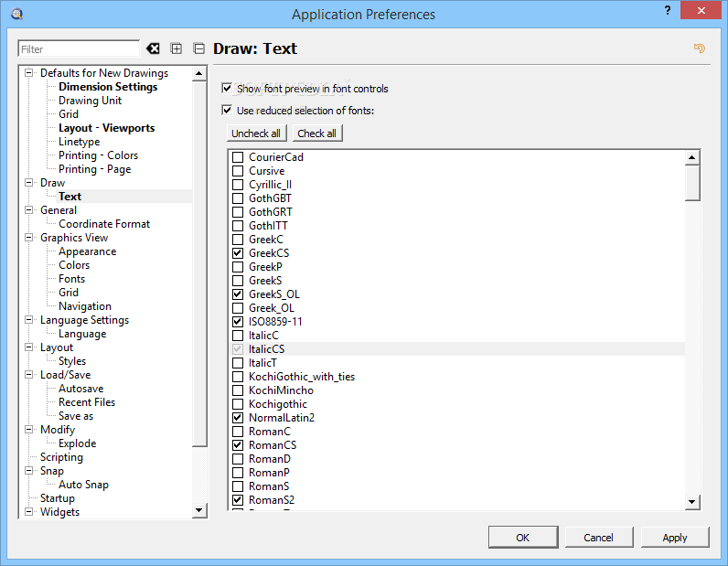Select Fonts under Graphics View

point(71,279)
